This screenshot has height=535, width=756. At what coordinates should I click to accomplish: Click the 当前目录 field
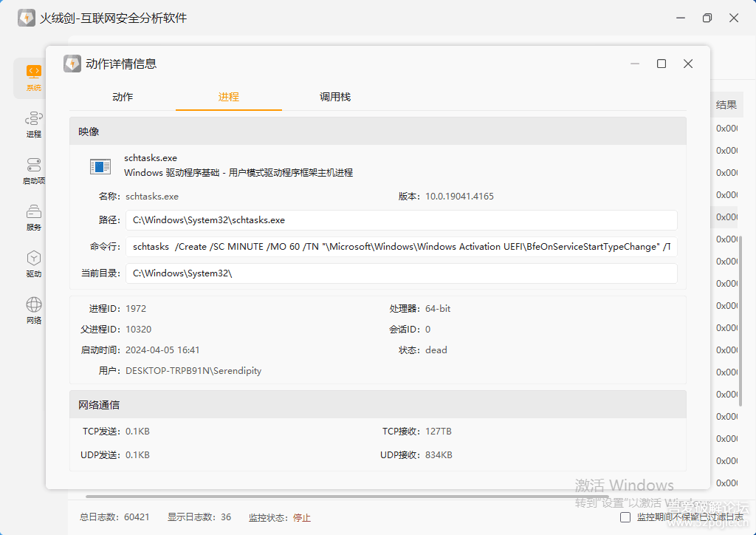click(x=401, y=273)
